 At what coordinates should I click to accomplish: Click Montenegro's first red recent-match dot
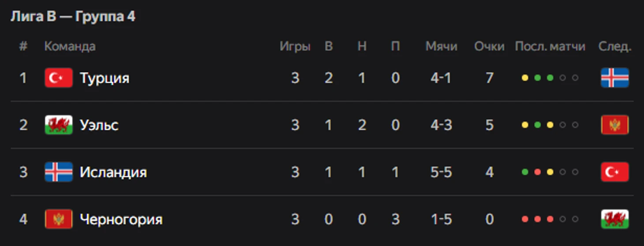coord(525,220)
